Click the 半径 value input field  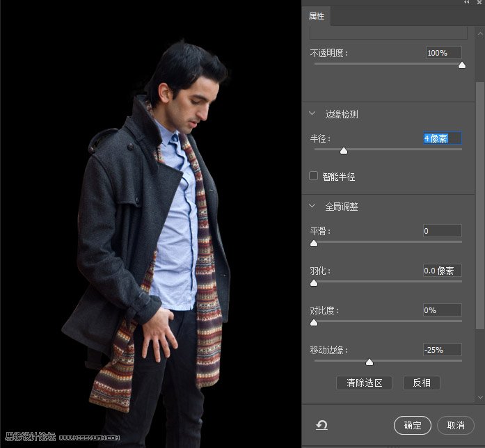pyautogui.click(x=442, y=138)
